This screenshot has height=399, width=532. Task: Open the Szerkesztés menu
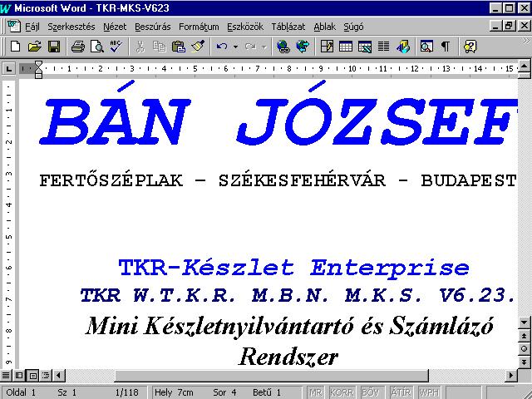[71, 27]
